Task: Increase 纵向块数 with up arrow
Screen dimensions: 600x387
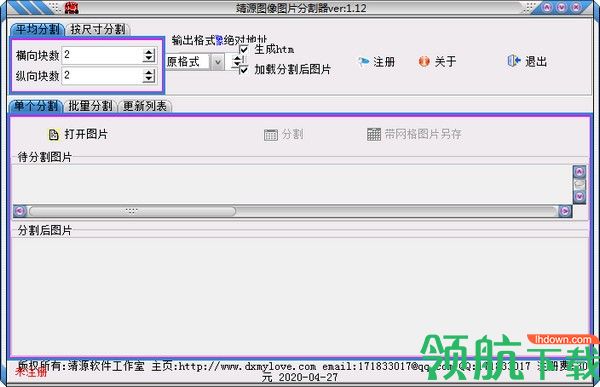Action: point(148,72)
